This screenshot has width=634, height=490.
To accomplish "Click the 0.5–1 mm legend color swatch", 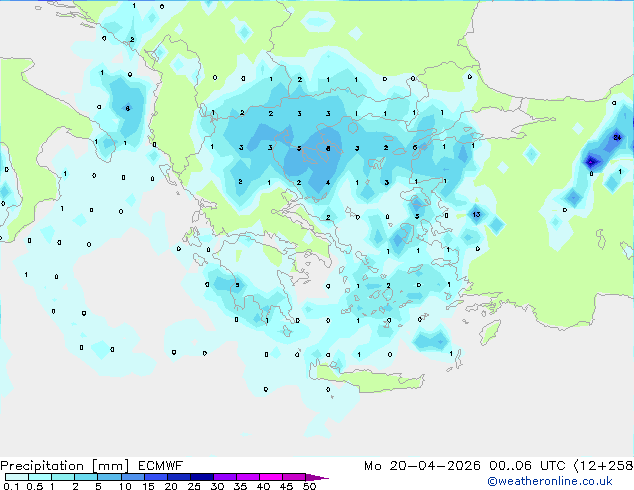I will (x=40, y=477).
